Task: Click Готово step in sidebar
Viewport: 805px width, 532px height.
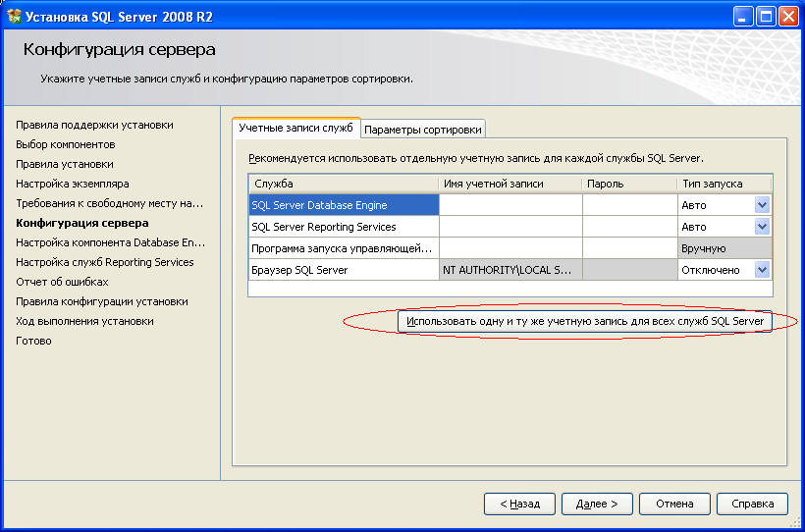Action: pyautogui.click(x=33, y=341)
